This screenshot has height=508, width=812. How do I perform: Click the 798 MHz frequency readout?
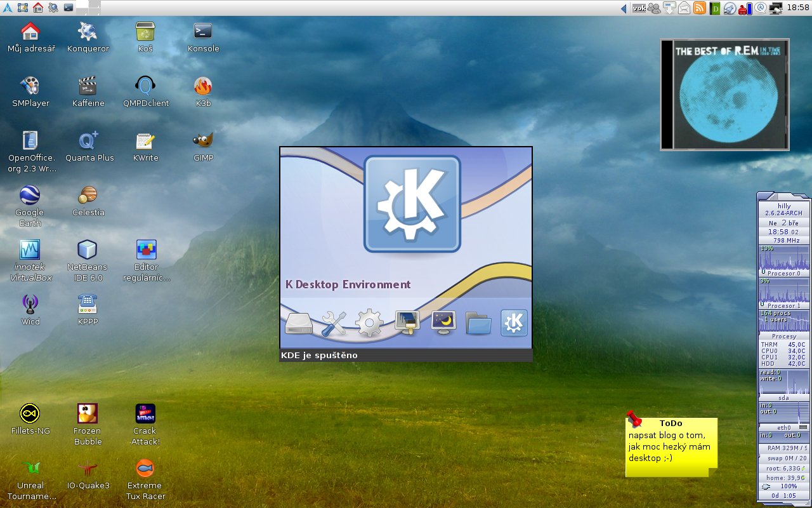tap(786, 241)
